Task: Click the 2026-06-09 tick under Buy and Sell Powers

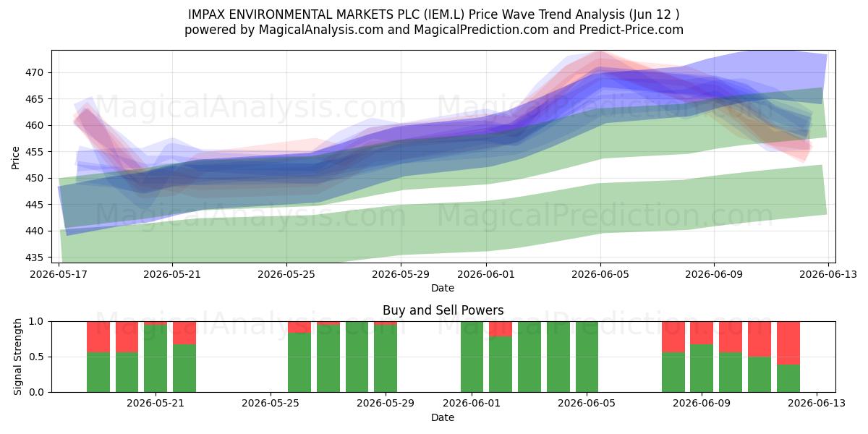Action: (x=702, y=404)
